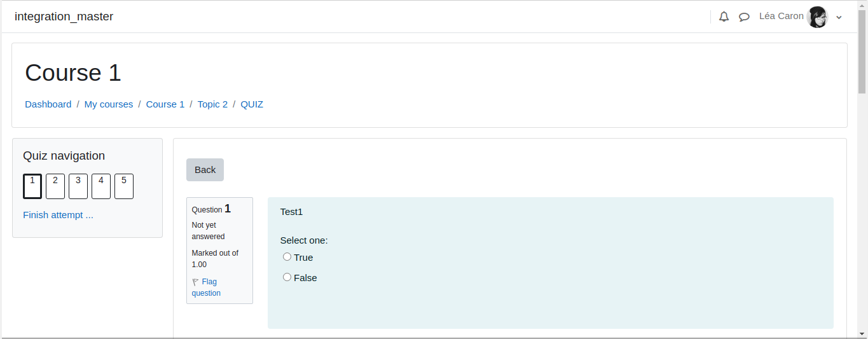Click the Léa Caron user name

click(782, 16)
